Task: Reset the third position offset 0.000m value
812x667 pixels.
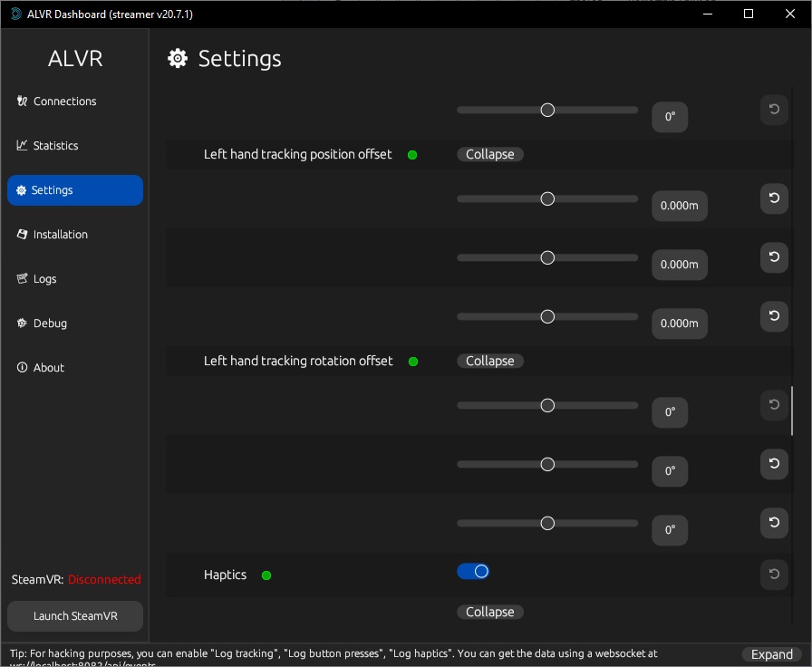Action: [x=773, y=316]
